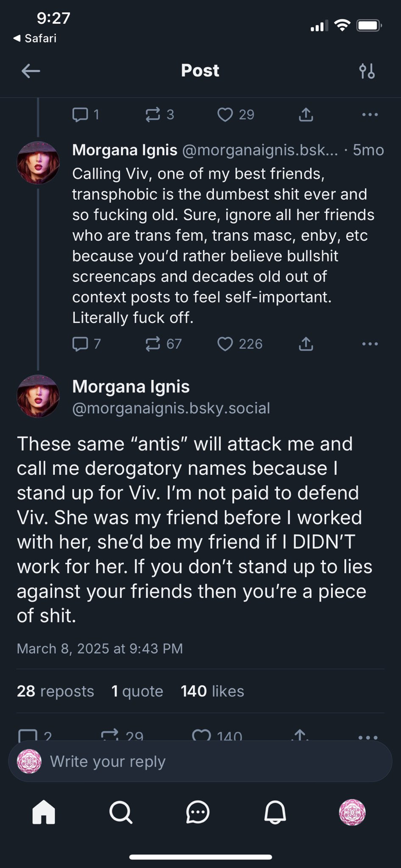
Task: Open own profile avatar in bottom bar
Action: tap(352, 812)
